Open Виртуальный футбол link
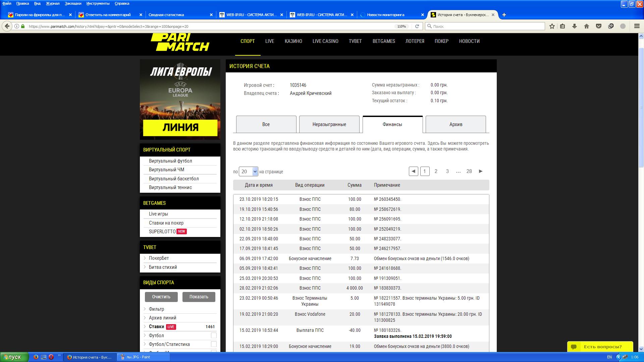644x362 pixels. click(x=170, y=161)
